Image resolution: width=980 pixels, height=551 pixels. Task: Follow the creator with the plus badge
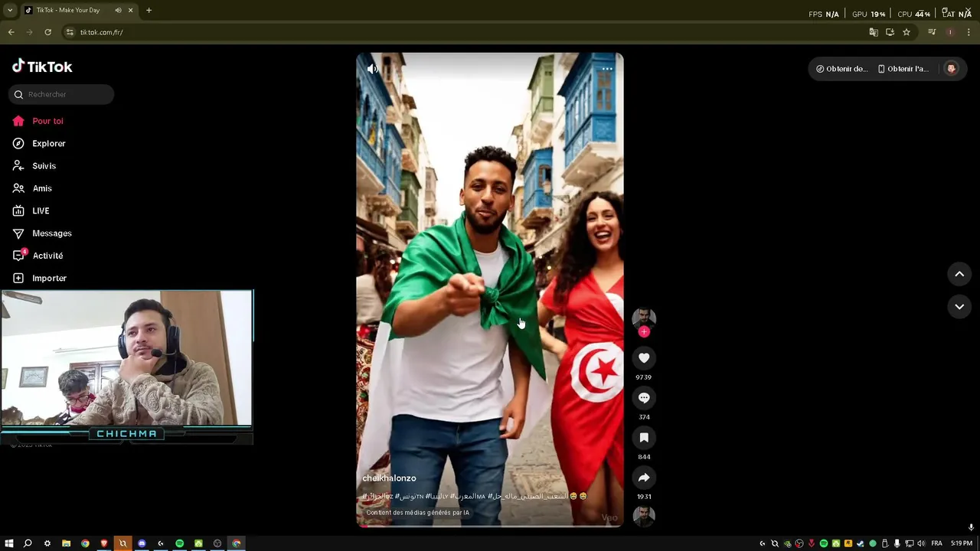click(644, 332)
